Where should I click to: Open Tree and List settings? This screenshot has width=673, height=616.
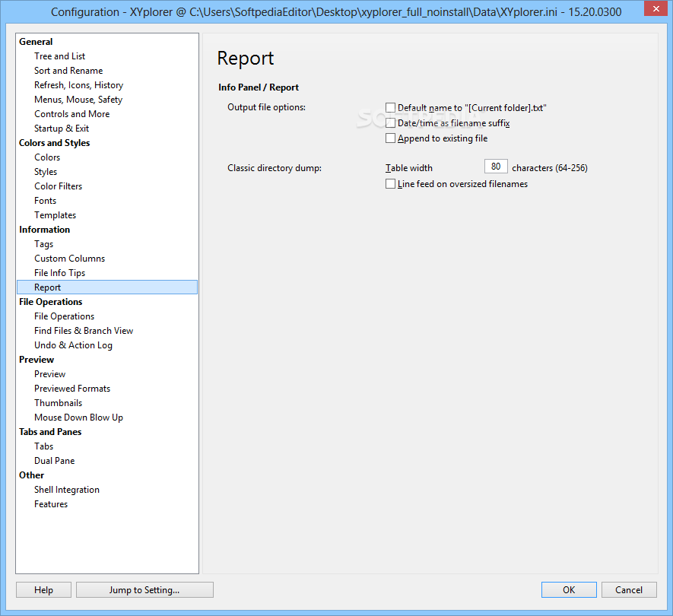pos(59,56)
